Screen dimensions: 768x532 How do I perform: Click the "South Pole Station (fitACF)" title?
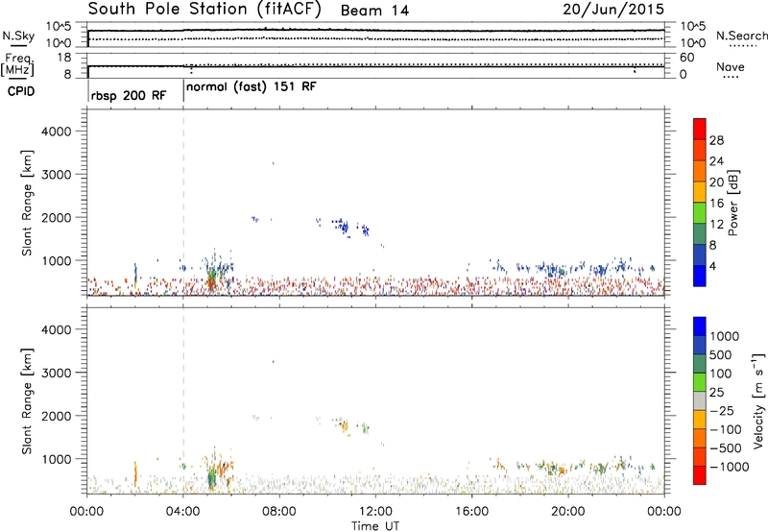click(204, 10)
